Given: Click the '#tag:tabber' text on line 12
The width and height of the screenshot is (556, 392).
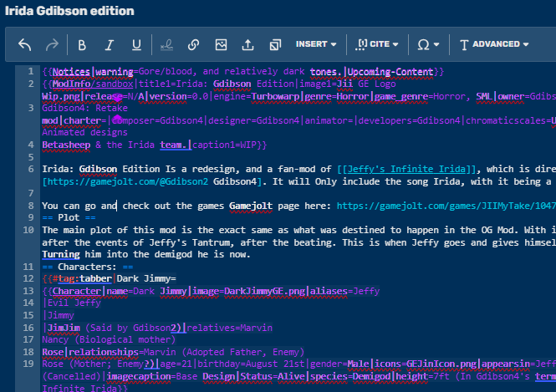Looking at the screenshot, I should click(x=82, y=278).
